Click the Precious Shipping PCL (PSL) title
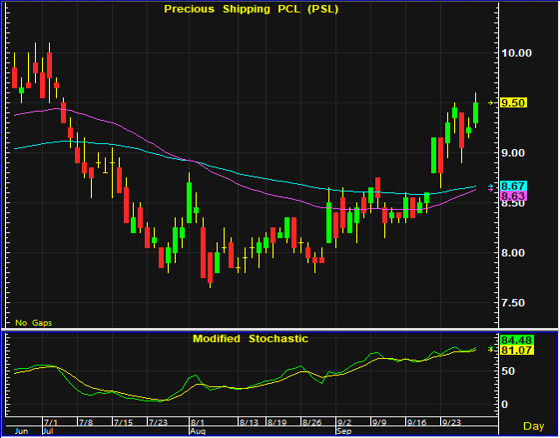The height and width of the screenshot is (438, 560). point(251,9)
